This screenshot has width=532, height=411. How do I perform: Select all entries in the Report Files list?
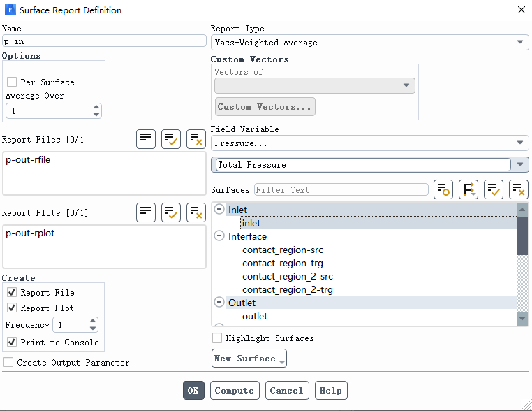(171, 138)
